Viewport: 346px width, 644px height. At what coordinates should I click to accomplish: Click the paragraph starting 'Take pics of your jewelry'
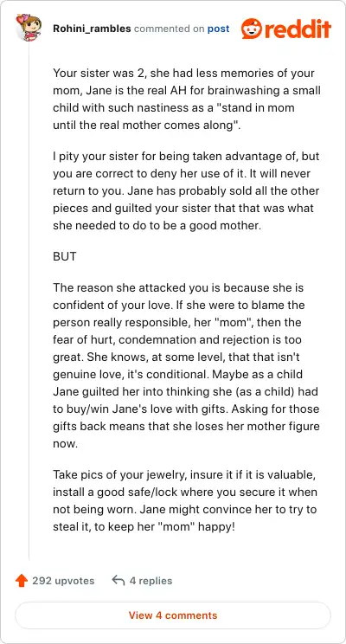(x=185, y=501)
